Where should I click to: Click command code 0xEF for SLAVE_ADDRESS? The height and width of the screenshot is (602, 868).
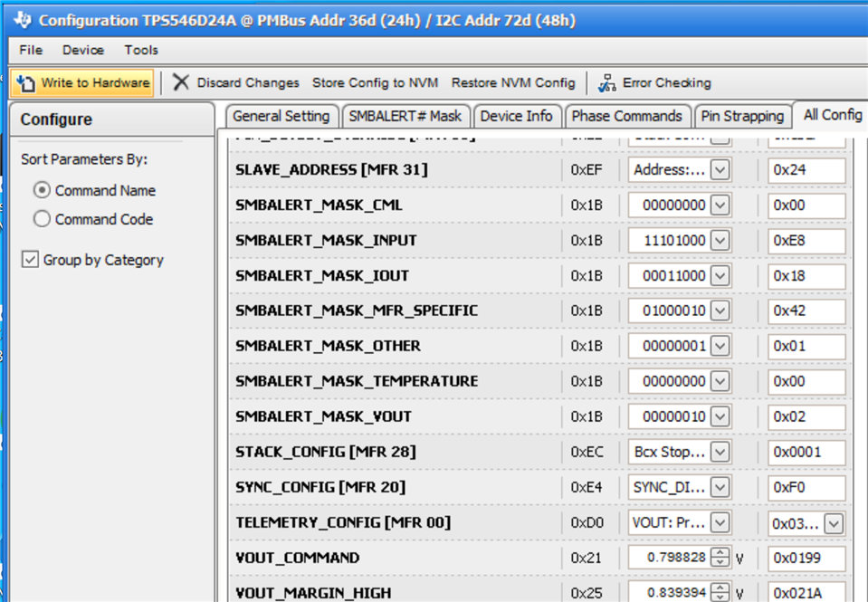pyautogui.click(x=587, y=169)
